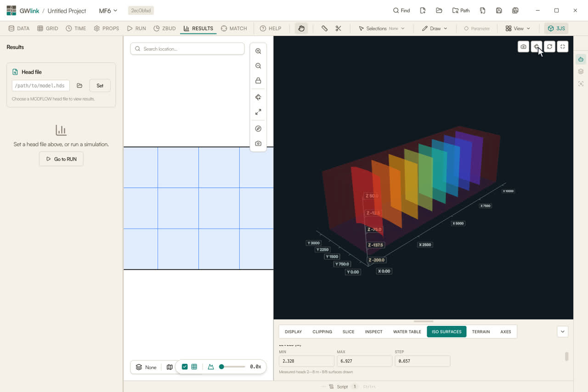Go to the PROPS tab
588x392 pixels.
pos(107,28)
